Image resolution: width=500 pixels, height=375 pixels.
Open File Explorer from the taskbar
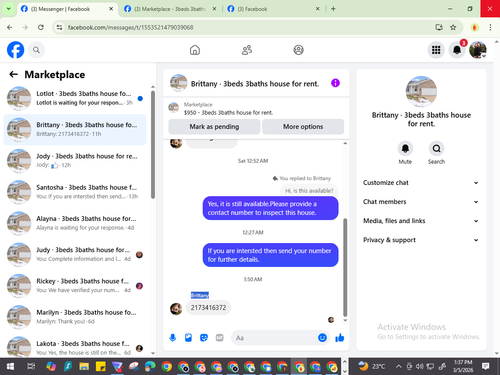[84, 367]
